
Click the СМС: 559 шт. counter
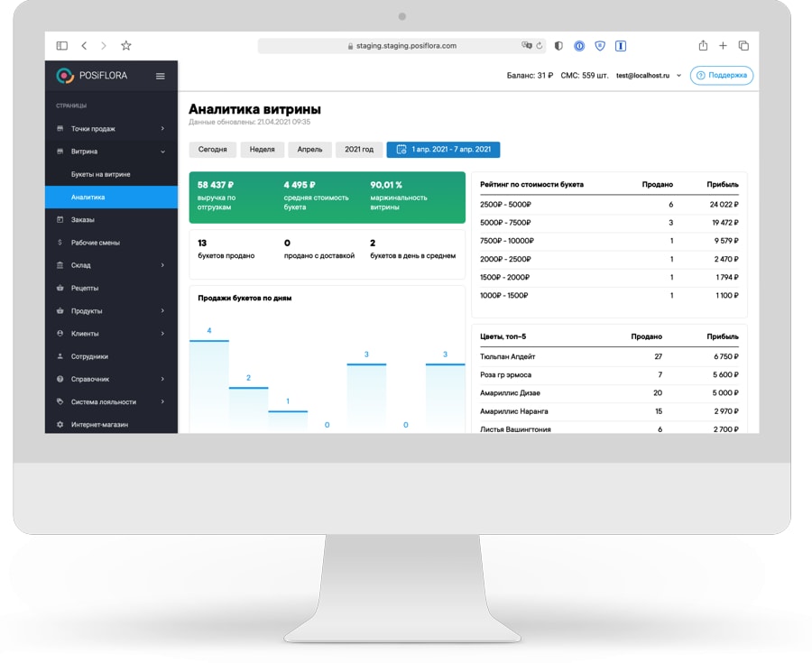(x=584, y=76)
